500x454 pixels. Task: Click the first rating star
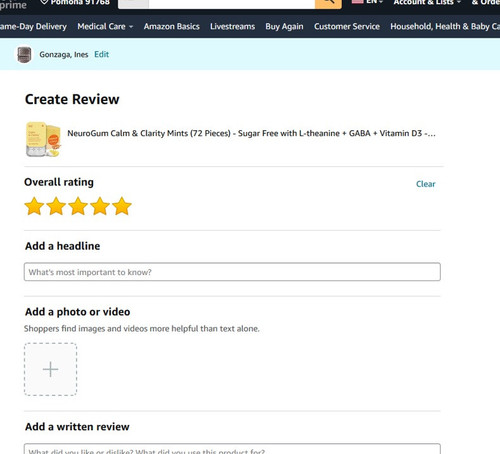(x=34, y=206)
